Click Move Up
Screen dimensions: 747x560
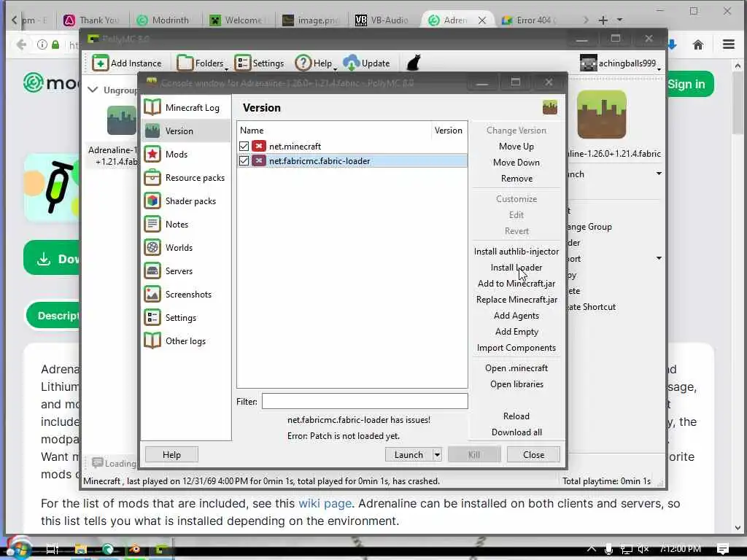tap(516, 147)
